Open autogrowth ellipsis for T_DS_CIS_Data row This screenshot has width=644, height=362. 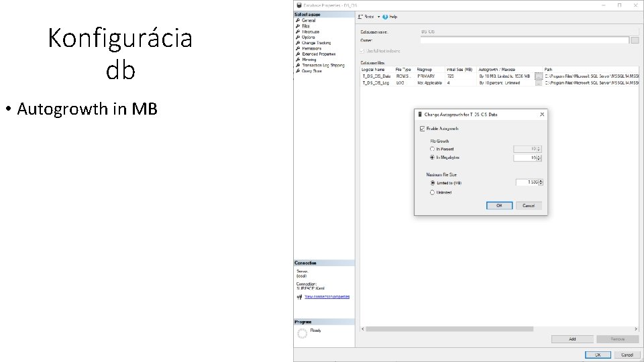coord(539,76)
